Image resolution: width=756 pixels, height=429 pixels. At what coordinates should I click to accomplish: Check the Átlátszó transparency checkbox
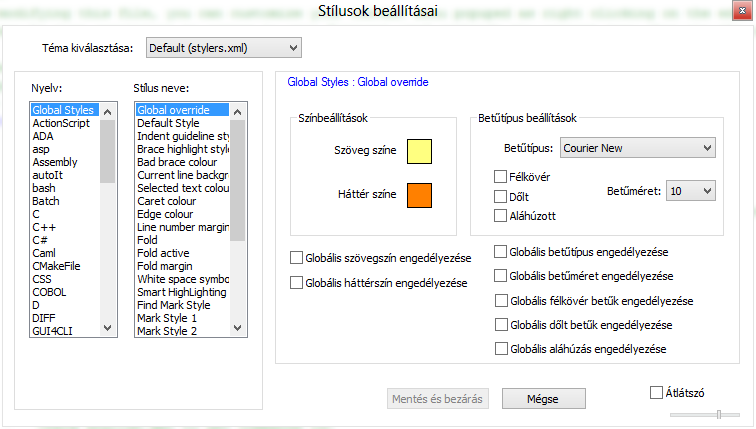656,392
